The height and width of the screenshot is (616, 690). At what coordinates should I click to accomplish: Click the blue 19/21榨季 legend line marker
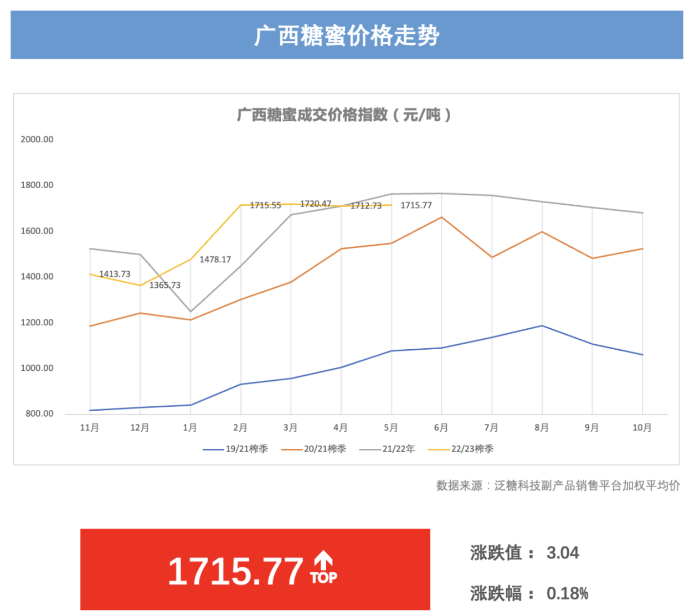click(x=213, y=449)
